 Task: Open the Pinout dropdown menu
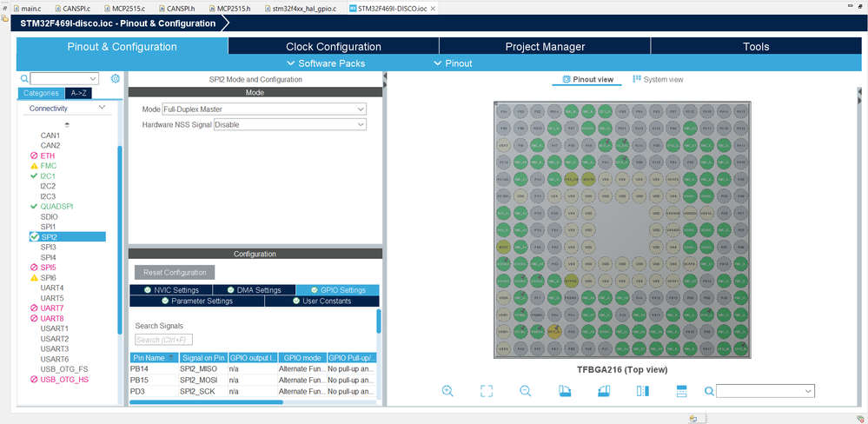453,63
